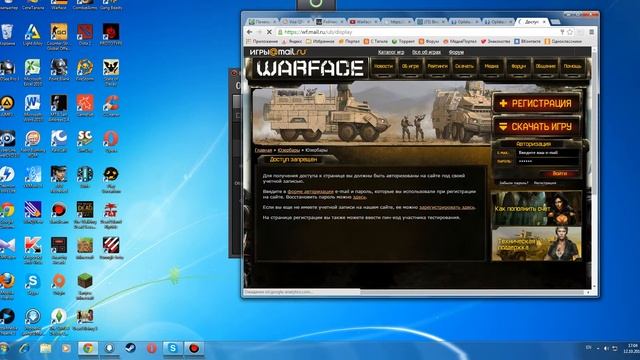The width and height of the screenshot is (640, 360).
Task: Click the СКАЧАТЬ ИГРУ button
Action: pyautogui.click(x=536, y=127)
